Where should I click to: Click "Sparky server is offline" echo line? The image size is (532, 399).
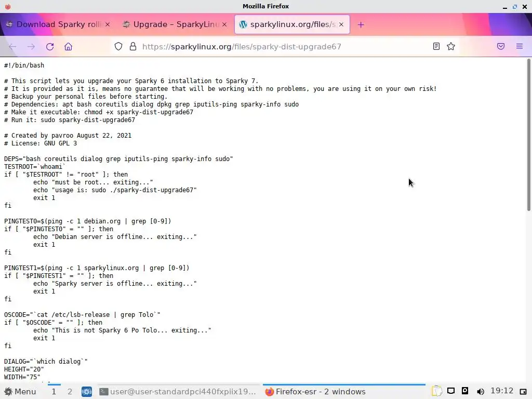pyautogui.click(x=115, y=284)
